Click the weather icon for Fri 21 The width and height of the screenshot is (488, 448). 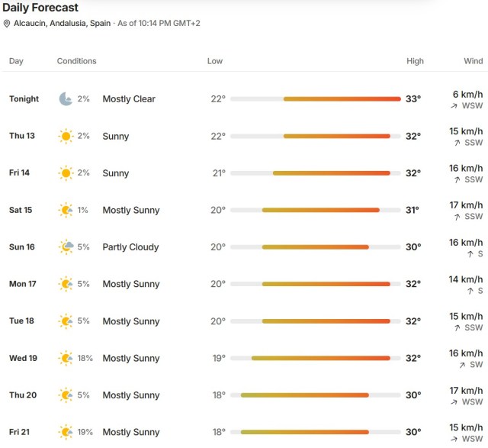66,432
